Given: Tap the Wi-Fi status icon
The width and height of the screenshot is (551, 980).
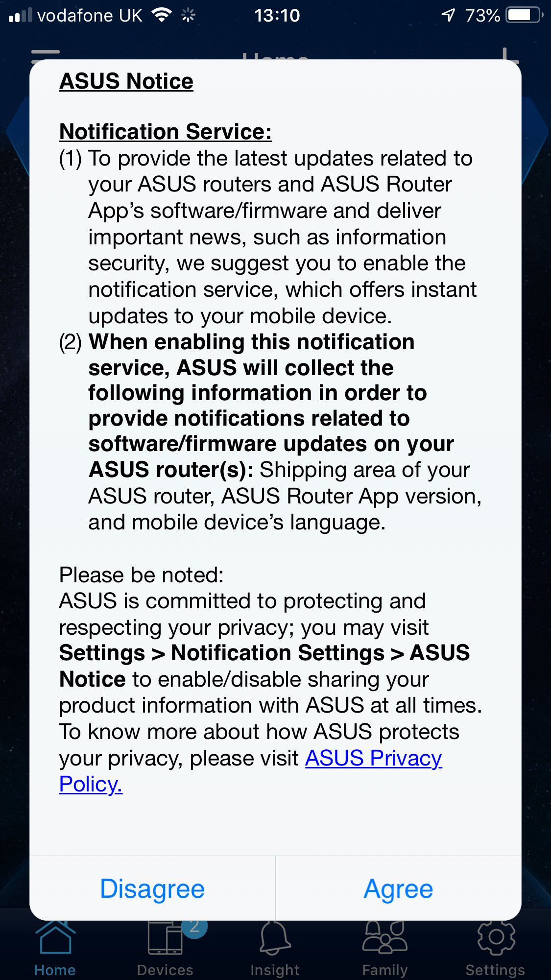Looking at the screenshot, I should pyautogui.click(x=162, y=15).
